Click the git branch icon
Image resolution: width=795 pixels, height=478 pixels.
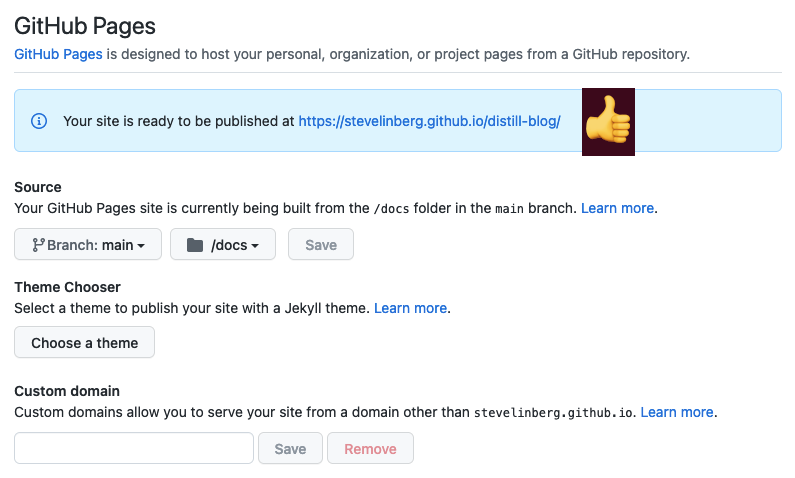[38, 245]
